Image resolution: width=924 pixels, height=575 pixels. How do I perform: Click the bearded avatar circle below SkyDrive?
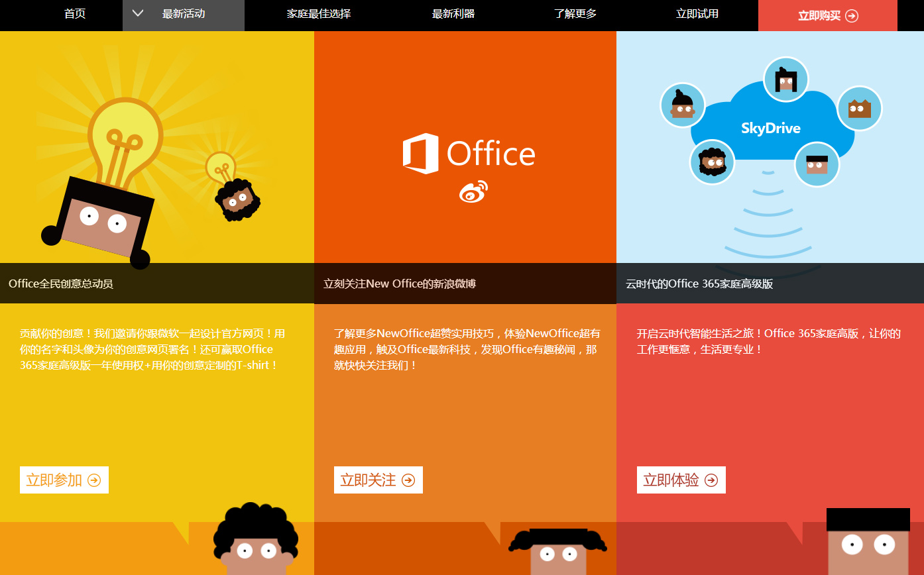(712, 162)
